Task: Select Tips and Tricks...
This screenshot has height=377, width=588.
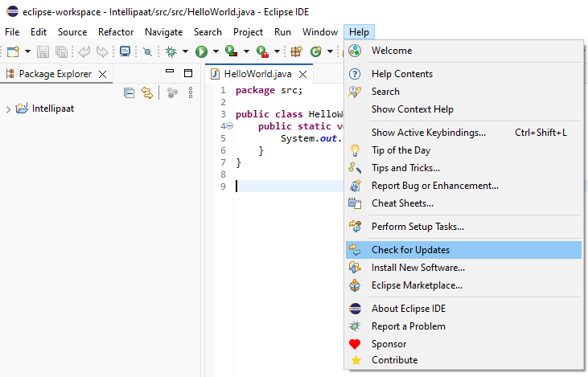Action: (463, 168)
